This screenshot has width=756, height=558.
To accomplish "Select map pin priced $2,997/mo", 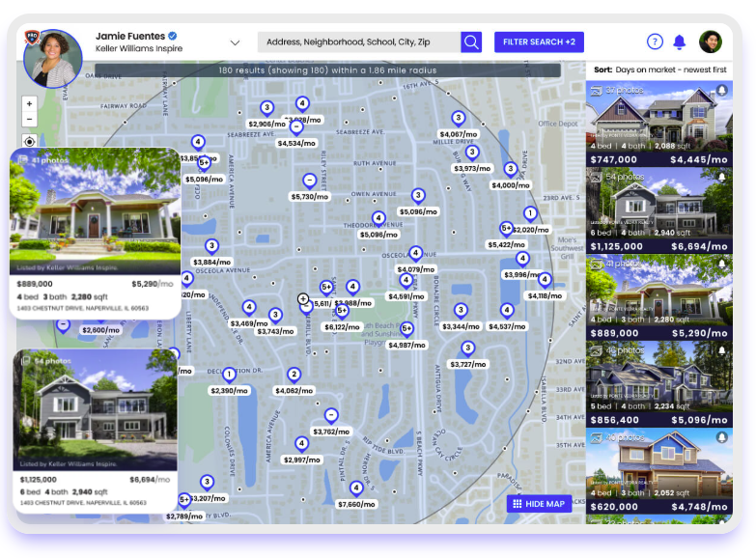I will pyautogui.click(x=301, y=443).
